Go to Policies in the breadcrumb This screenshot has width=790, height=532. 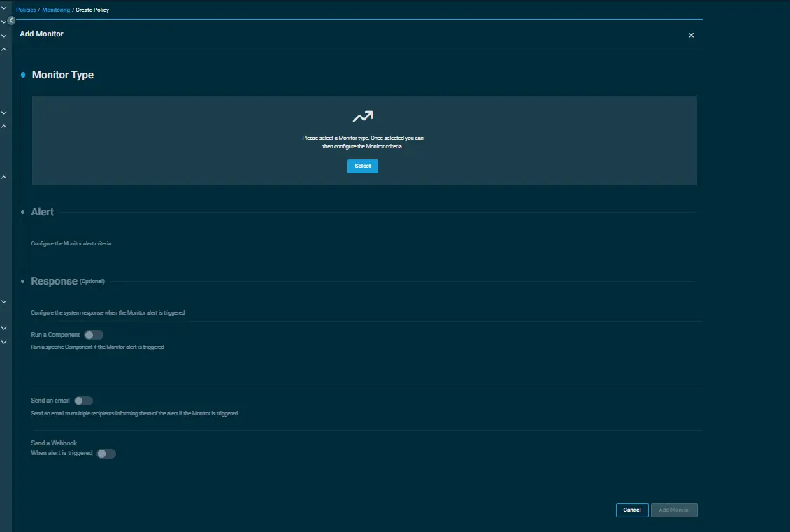[26, 10]
